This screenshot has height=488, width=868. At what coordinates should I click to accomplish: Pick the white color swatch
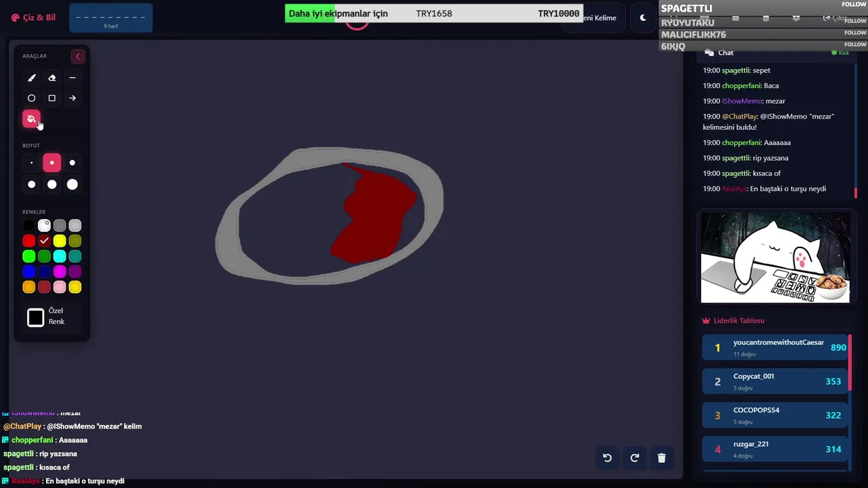(x=44, y=226)
